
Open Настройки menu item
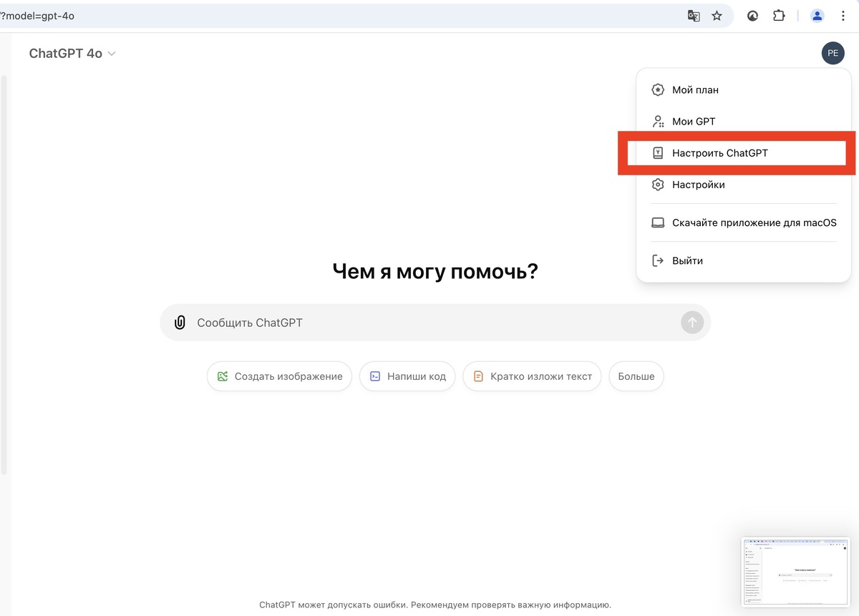[x=744, y=185]
